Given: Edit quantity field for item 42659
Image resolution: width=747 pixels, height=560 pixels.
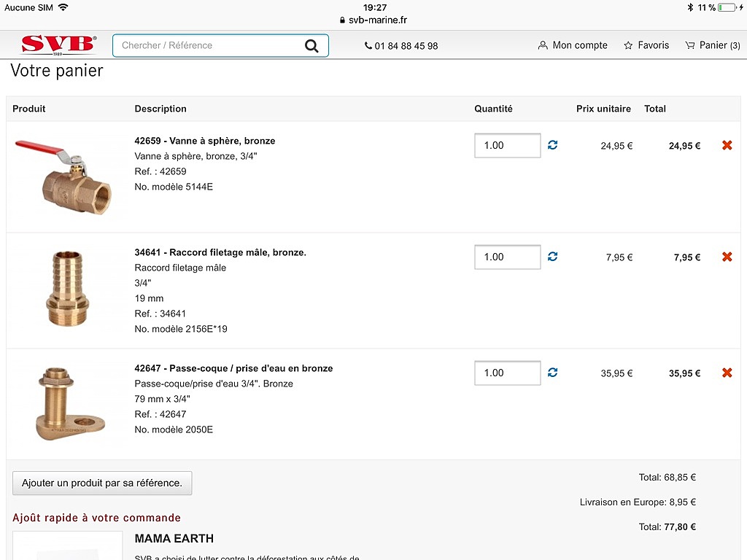Looking at the screenshot, I should pos(508,145).
